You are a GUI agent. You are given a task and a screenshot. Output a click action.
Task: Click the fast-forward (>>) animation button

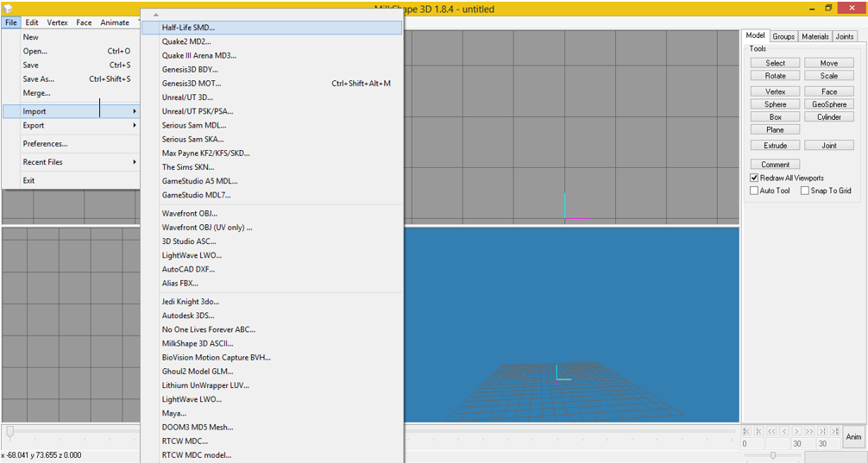(809, 431)
